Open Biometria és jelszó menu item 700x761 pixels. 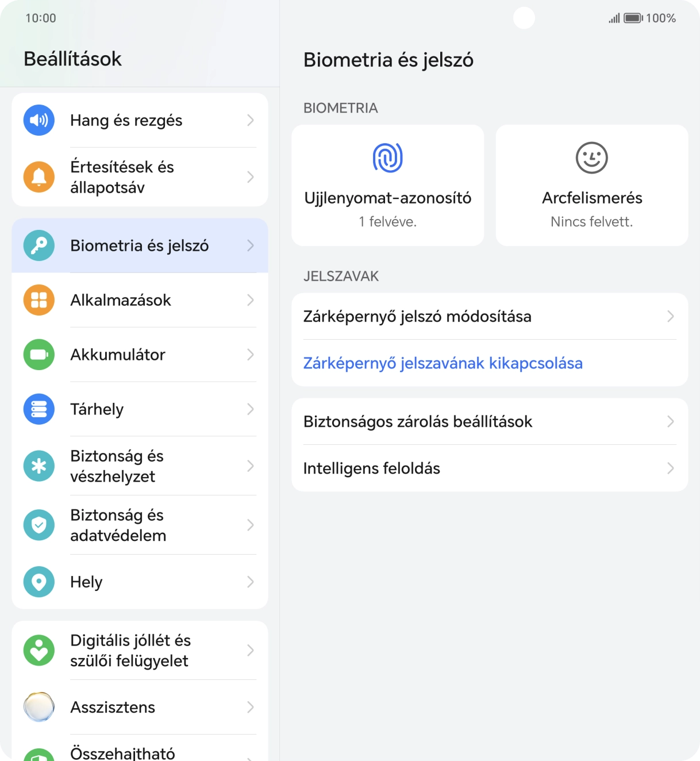coord(140,245)
